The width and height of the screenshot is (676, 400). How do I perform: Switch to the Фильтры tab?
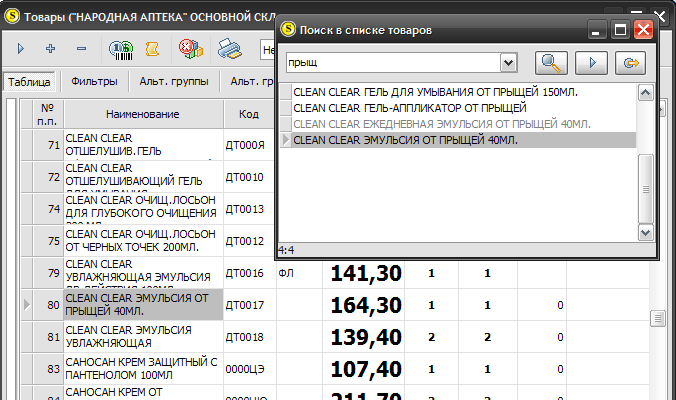94,81
